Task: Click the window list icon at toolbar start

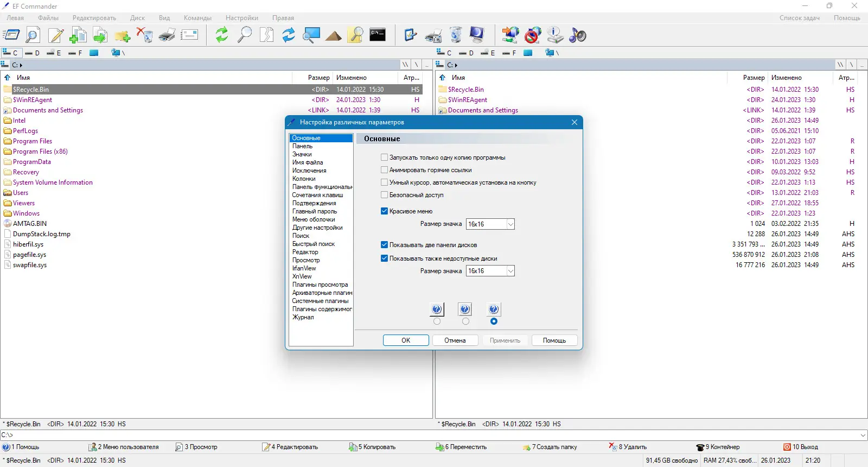Action: point(11,35)
